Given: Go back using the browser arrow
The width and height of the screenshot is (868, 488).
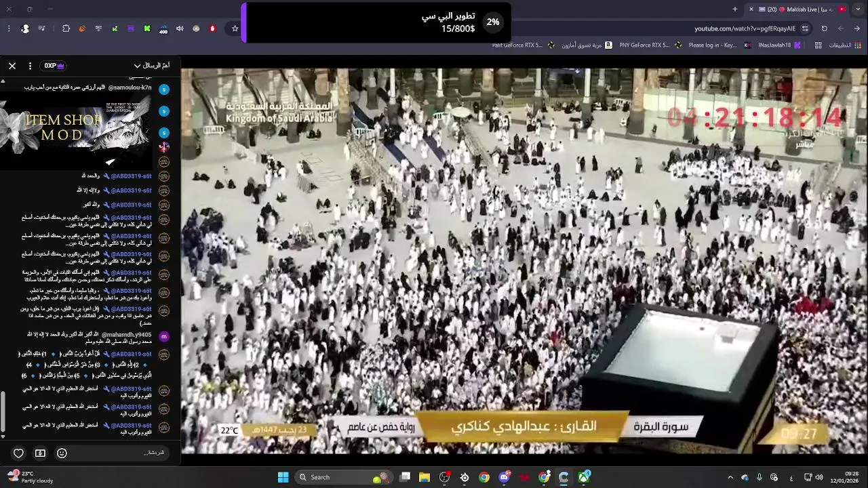Looking at the screenshot, I should [x=858, y=28].
